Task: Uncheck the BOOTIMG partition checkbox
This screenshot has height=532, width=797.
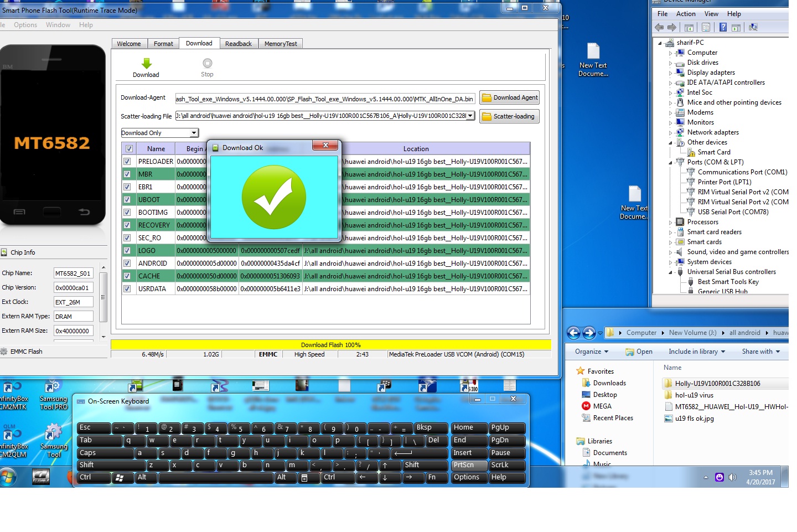Action: pos(127,212)
